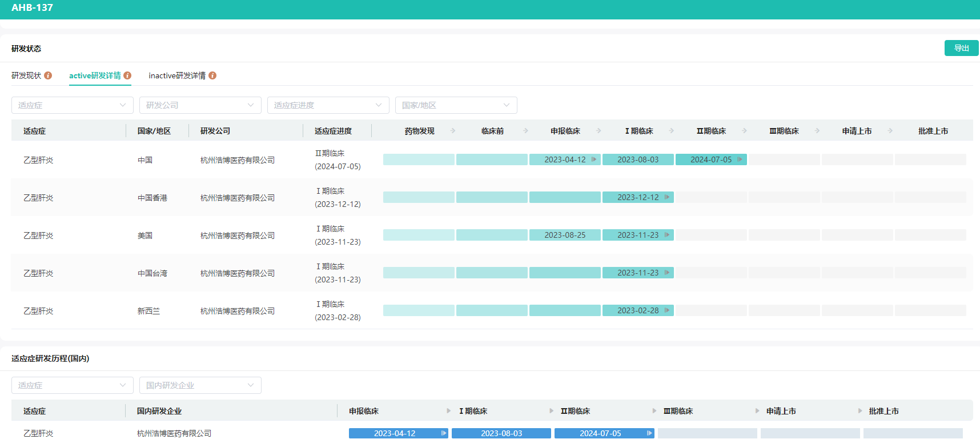Click the 2023-08-25 申报临床 bar in the 美国 row
980x443 pixels.
(x=564, y=235)
